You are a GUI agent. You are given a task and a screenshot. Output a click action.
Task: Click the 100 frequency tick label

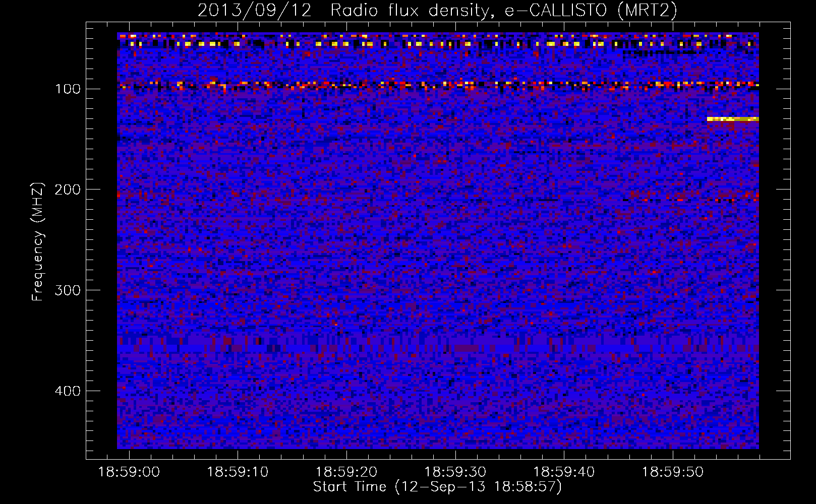click(68, 89)
